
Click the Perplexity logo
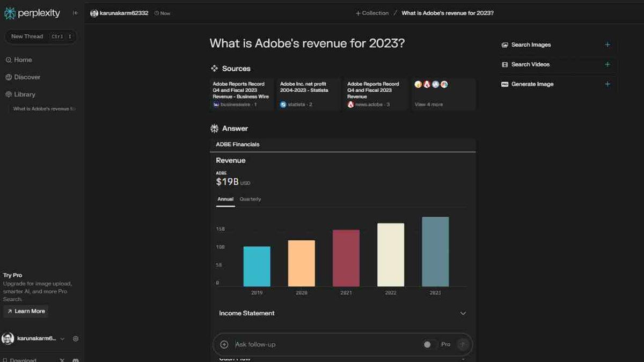coord(32,13)
